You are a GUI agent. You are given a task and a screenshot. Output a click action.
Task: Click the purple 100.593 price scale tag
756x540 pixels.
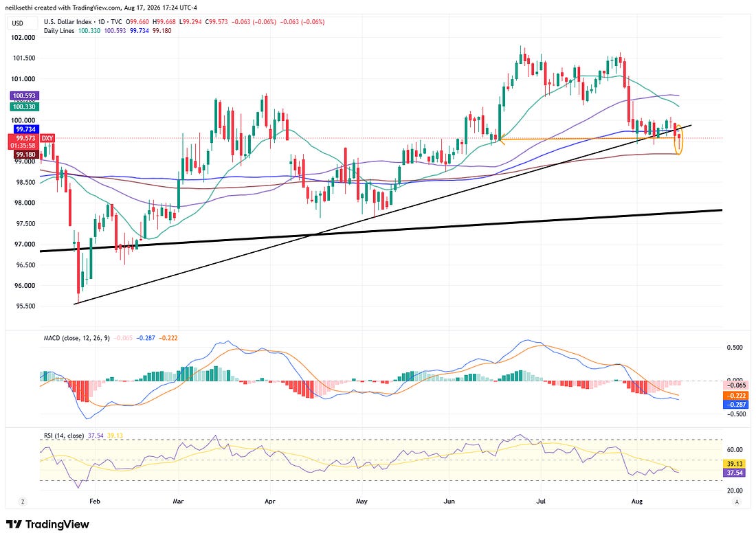coord(24,96)
